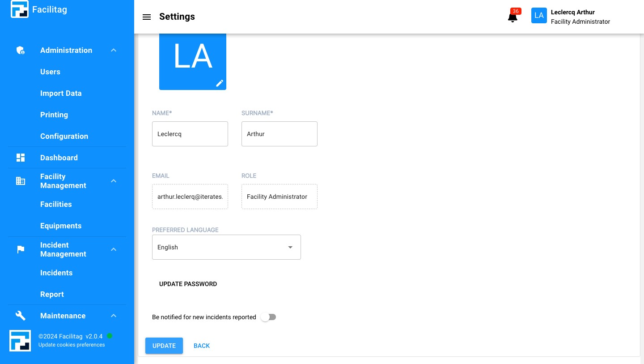Select the Maintenance wrench icon

(21, 316)
